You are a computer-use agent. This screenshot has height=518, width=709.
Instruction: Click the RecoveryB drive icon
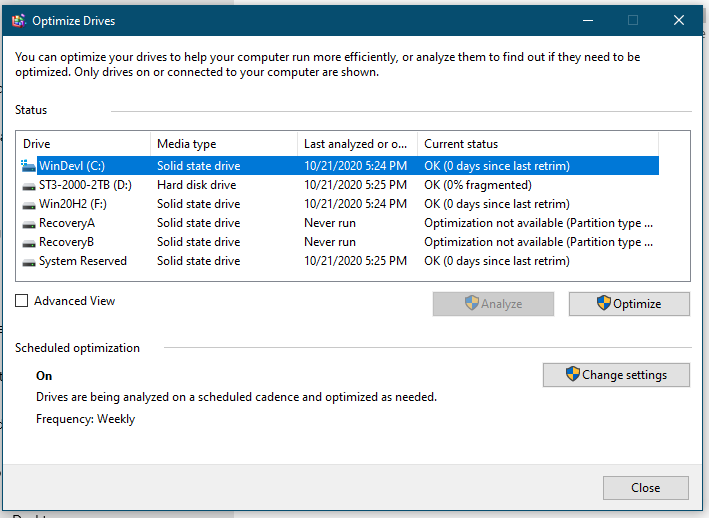click(29, 243)
